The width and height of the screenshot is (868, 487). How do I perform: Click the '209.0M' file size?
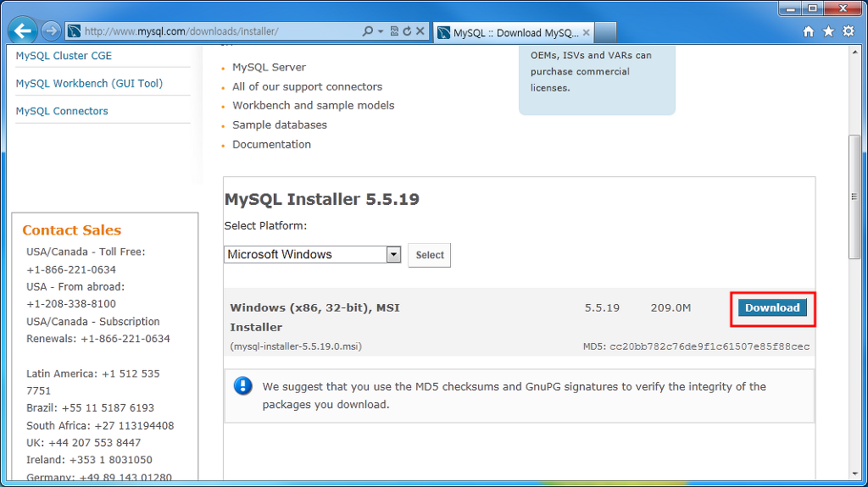click(670, 307)
